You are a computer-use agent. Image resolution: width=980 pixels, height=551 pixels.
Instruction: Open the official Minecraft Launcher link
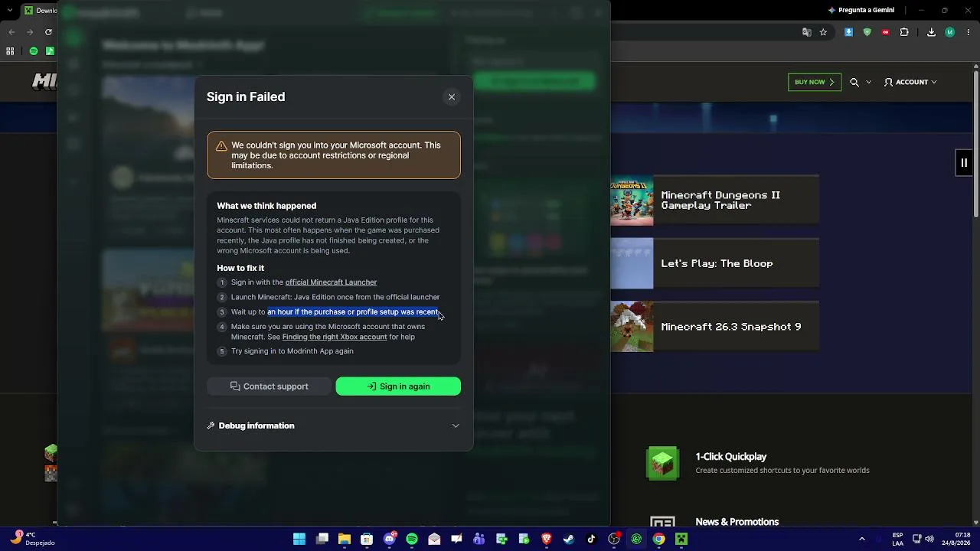coord(331,282)
